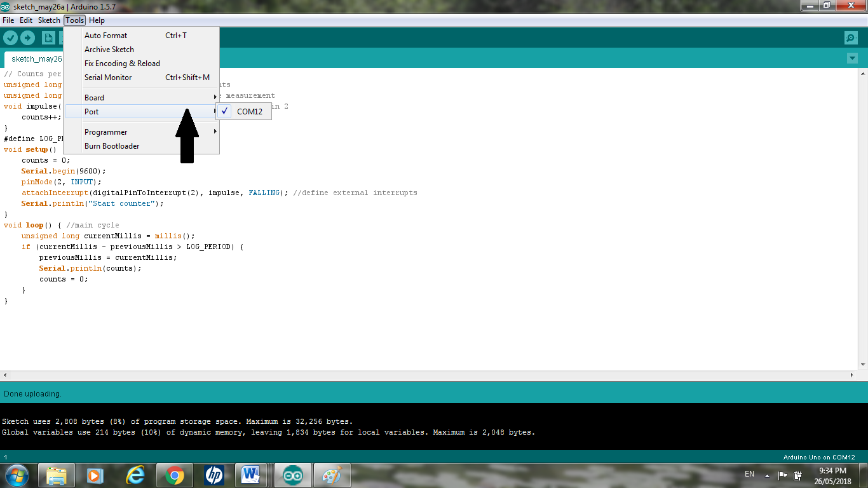Open the tab options dropdown arrow

coord(852,58)
